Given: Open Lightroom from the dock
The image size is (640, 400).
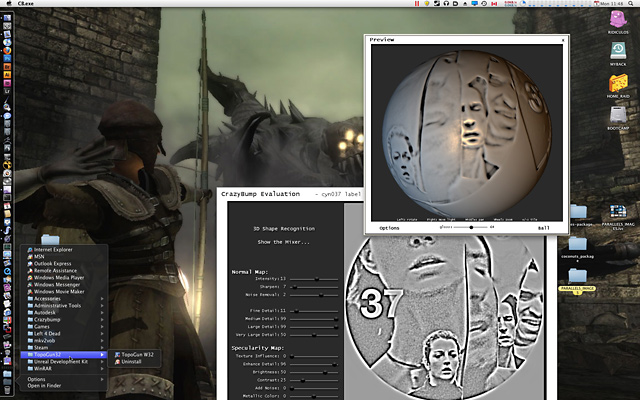Looking at the screenshot, I should pyautogui.click(x=7, y=91).
